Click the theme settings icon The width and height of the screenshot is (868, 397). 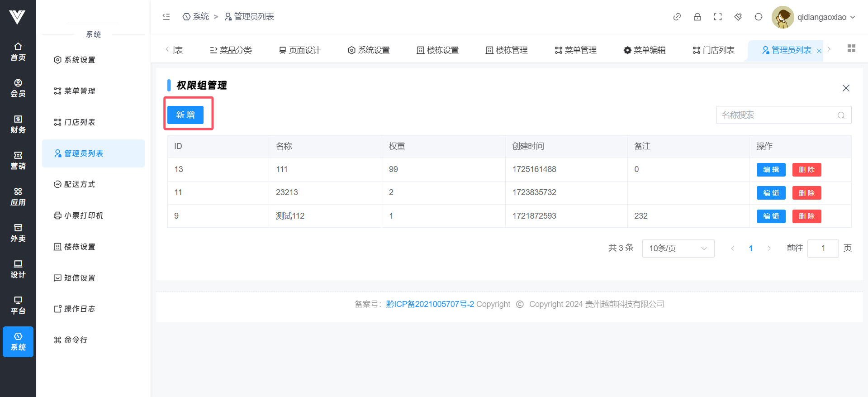[738, 17]
